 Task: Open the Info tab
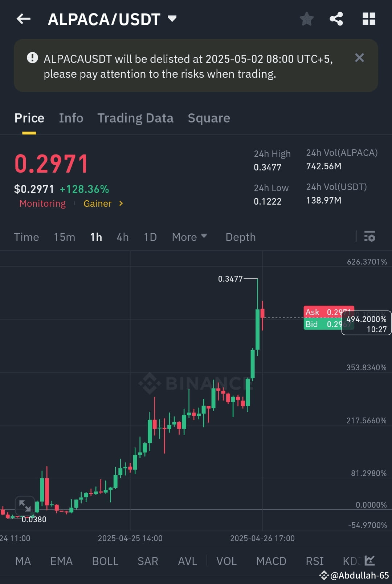click(71, 118)
